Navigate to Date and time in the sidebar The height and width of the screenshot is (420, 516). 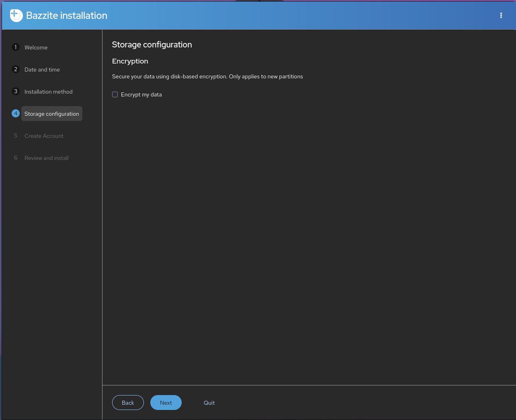[x=42, y=69]
